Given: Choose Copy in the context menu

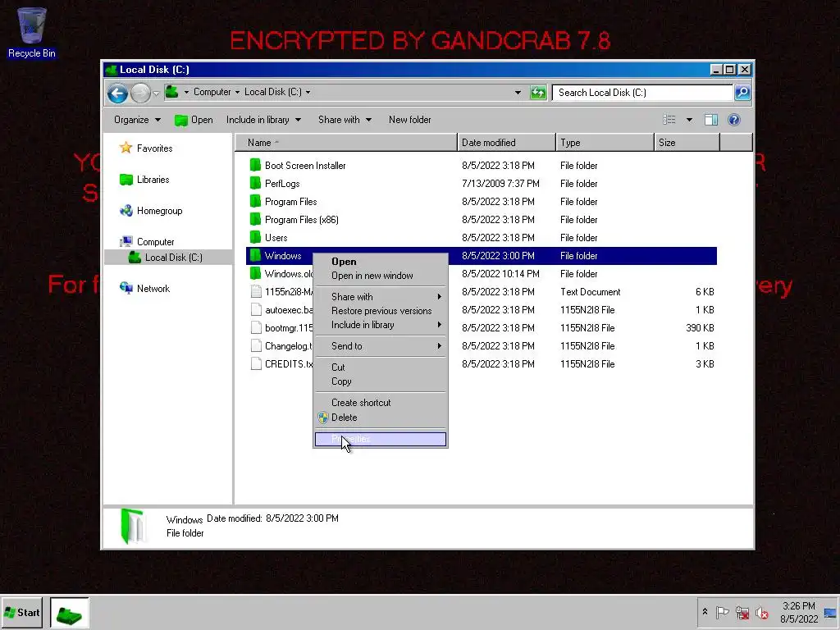Looking at the screenshot, I should pos(381,381).
